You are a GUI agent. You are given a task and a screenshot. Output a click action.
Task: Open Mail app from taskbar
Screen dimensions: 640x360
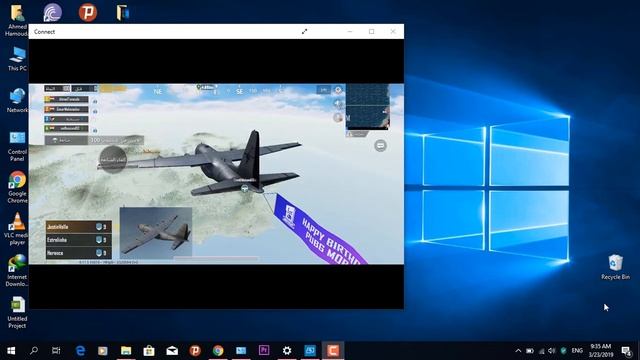[x=172, y=351]
